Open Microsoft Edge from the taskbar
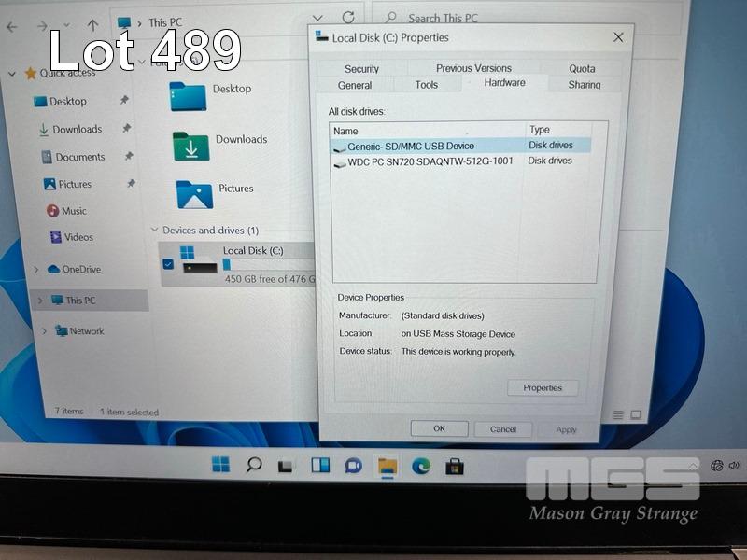The image size is (747, 560). (x=421, y=466)
